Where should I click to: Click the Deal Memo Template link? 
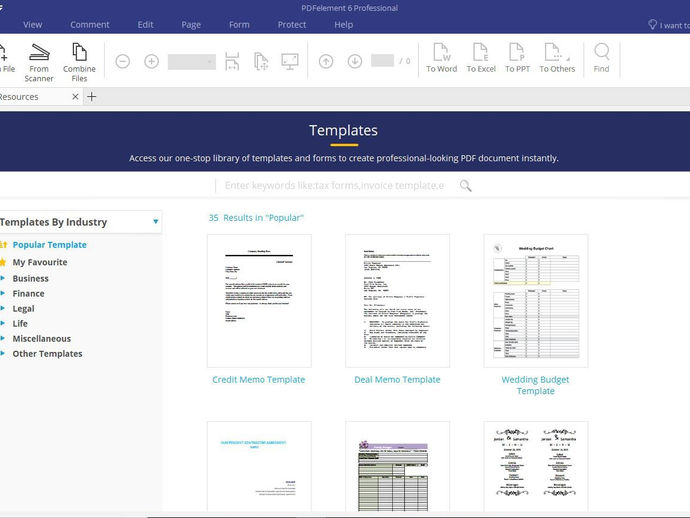pyautogui.click(x=397, y=380)
